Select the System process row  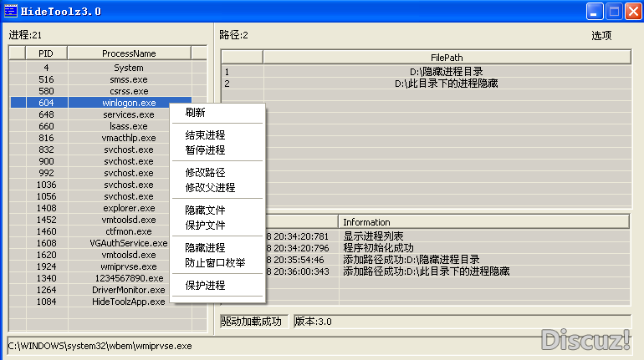point(109,68)
